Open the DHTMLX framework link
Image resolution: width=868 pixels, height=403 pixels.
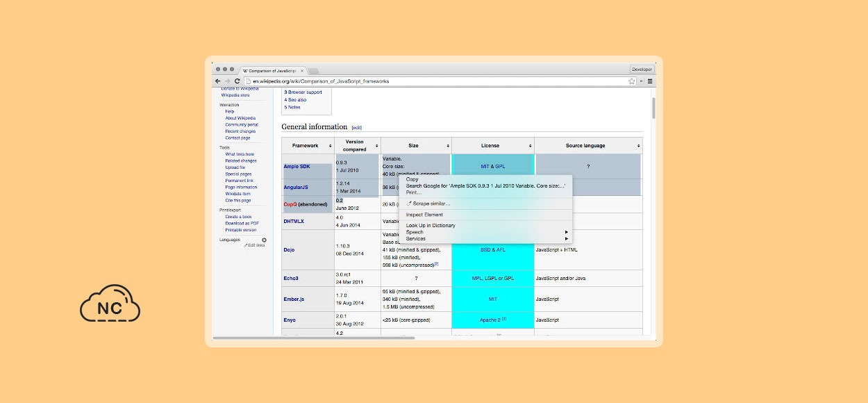[x=294, y=221]
